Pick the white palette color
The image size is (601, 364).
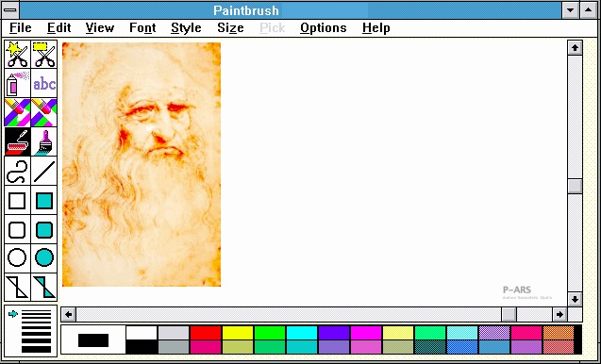click(142, 333)
